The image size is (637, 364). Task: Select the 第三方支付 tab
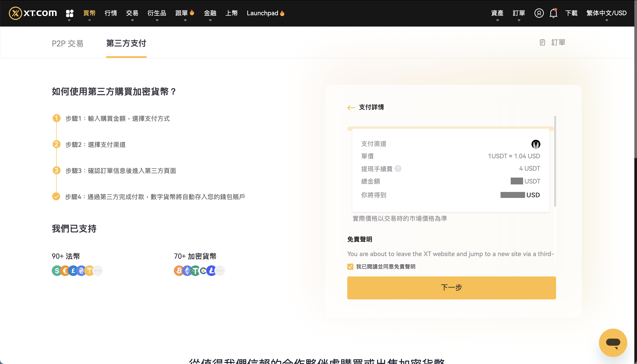click(x=126, y=43)
